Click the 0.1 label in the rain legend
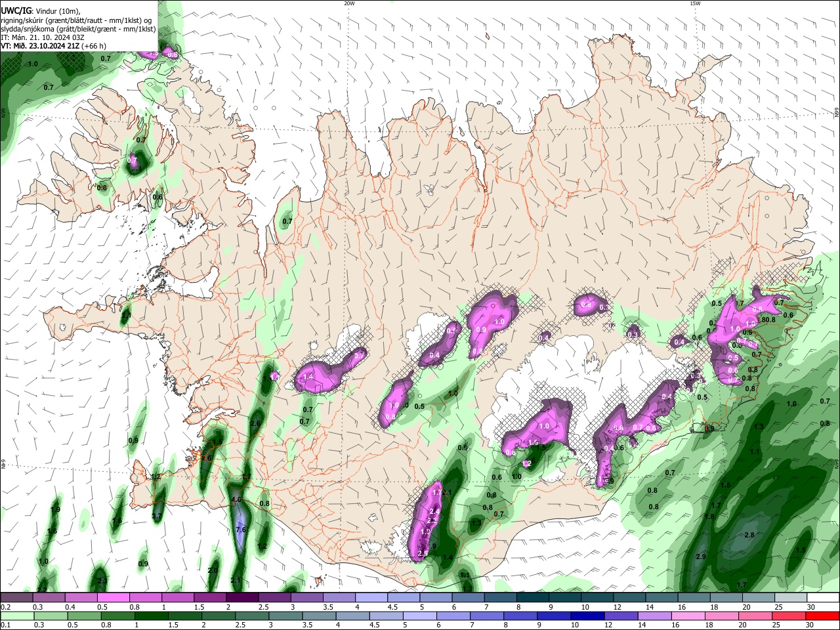Viewport: 840px width, 630px height. [5, 625]
